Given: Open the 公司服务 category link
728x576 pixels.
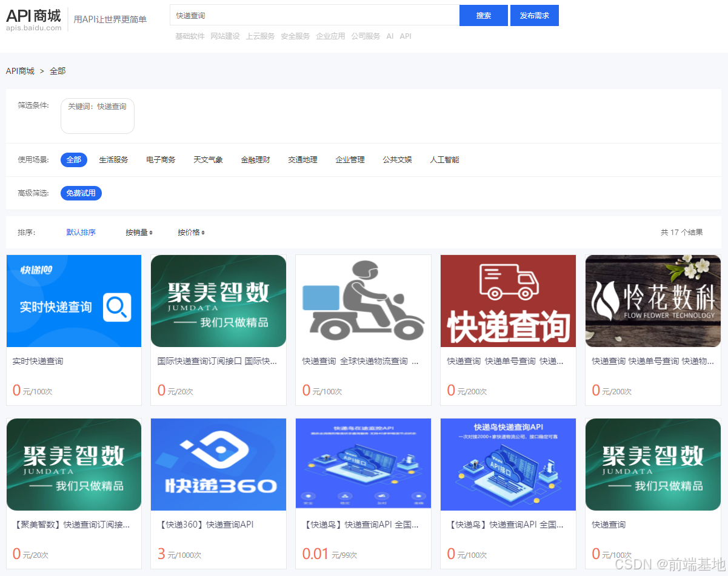Looking at the screenshot, I should (366, 36).
